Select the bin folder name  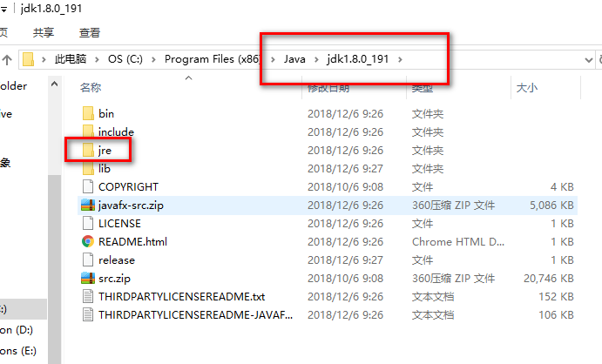pyautogui.click(x=106, y=113)
